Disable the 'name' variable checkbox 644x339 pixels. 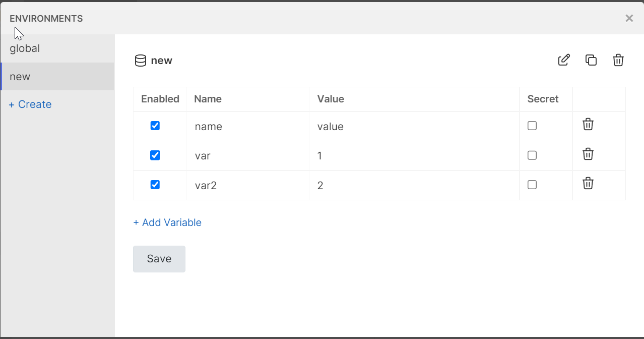click(x=155, y=125)
